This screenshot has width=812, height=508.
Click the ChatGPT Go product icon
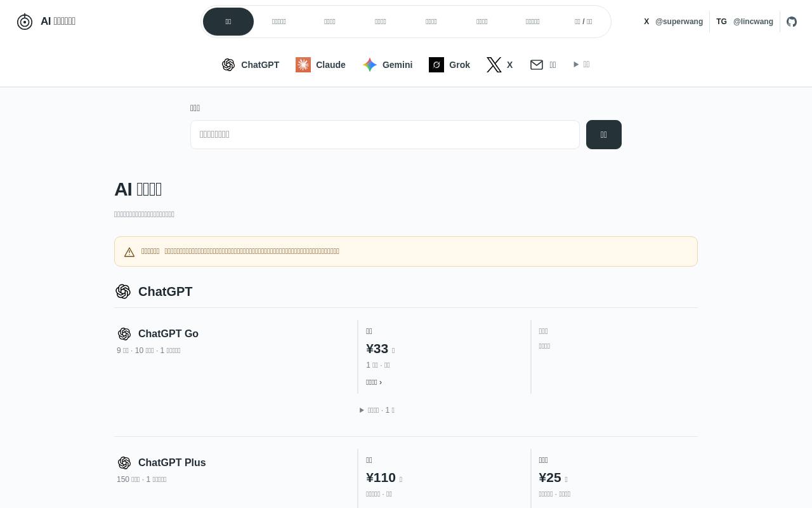pyautogui.click(x=124, y=334)
